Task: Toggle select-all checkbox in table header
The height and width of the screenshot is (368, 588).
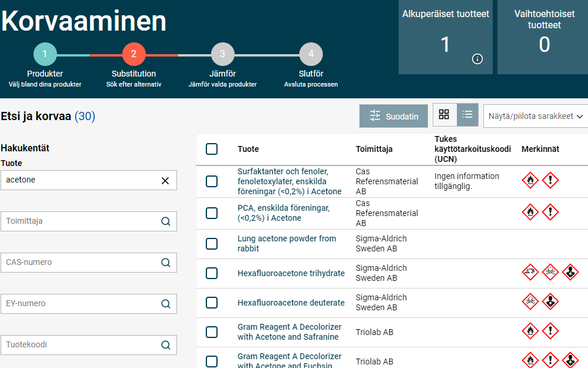Action: tap(212, 149)
